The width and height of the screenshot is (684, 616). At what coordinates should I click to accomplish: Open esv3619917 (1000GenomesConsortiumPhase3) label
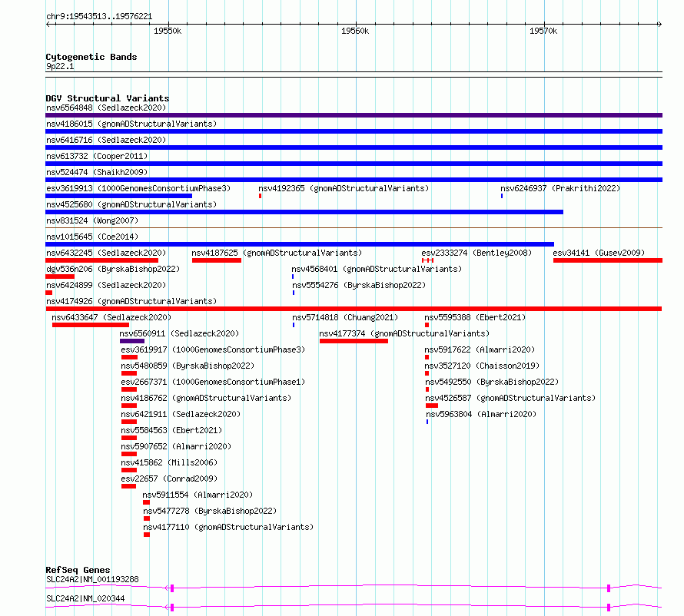(x=213, y=349)
